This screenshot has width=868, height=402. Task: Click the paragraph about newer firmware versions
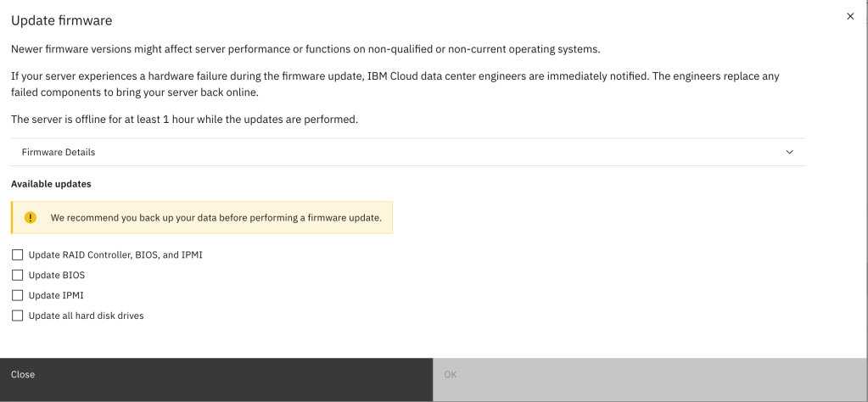point(305,49)
